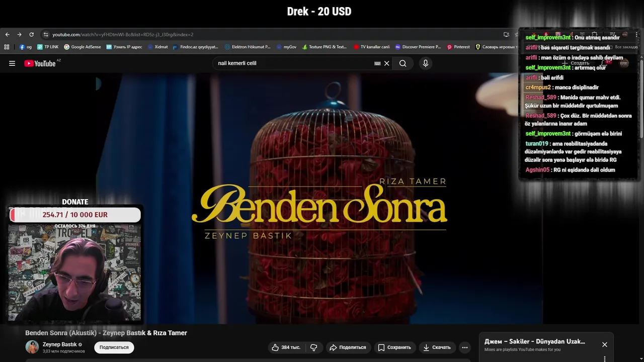The image size is (644, 362).
Task: Start voice search with microphone icon
Action: point(426,63)
